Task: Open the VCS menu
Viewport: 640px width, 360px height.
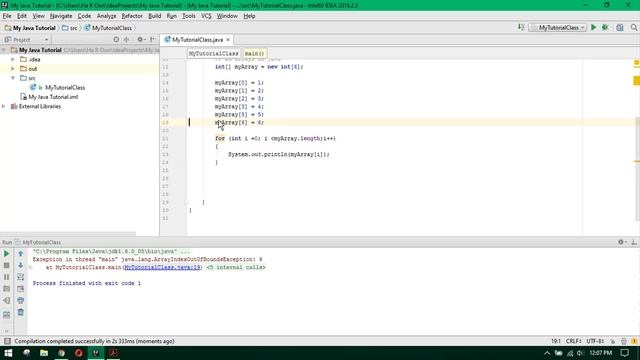Action: 206,16
